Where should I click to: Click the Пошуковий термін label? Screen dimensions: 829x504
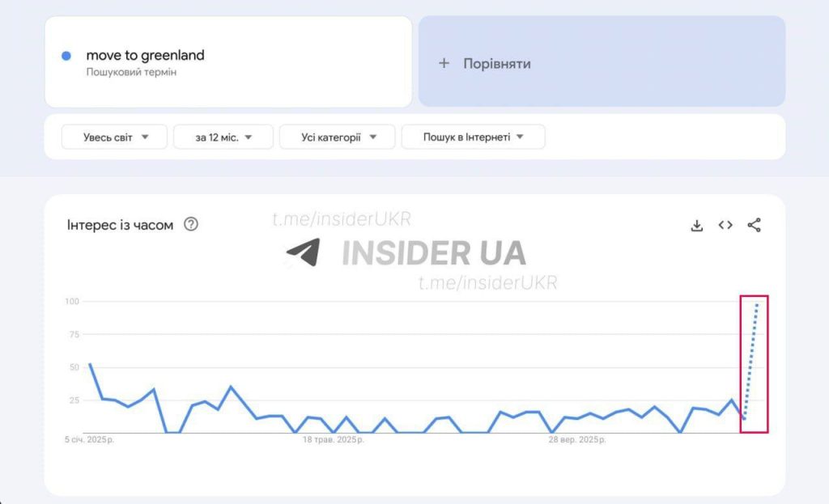coord(131,72)
